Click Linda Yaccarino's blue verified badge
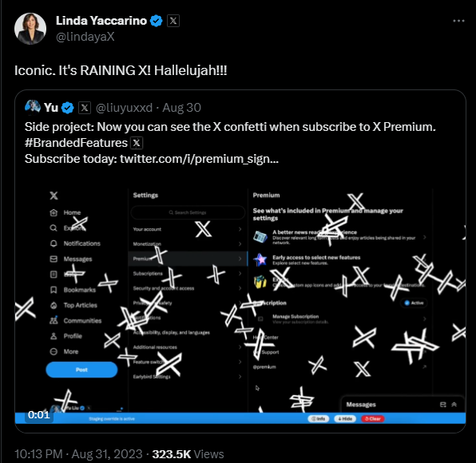This screenshot has width=476, height=463. point(157,21)
